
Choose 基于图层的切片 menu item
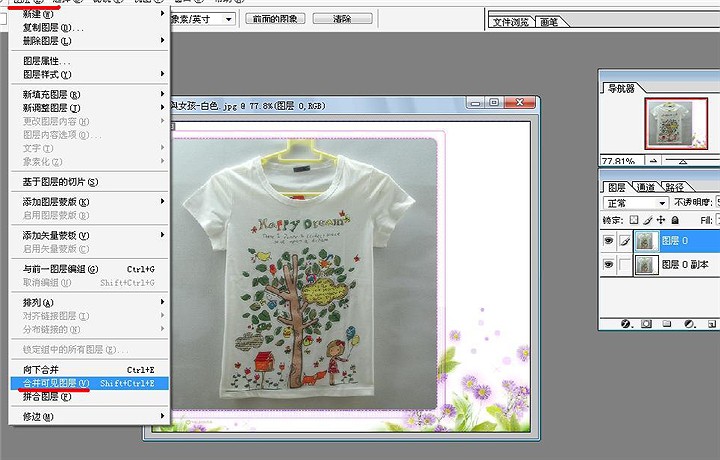coord(90,182)
